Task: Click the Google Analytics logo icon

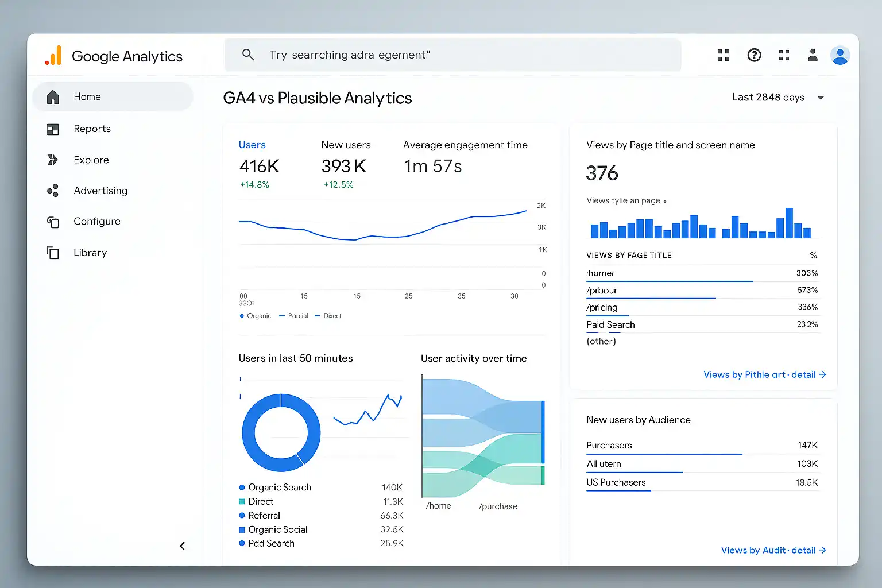Action: (53, 56)
